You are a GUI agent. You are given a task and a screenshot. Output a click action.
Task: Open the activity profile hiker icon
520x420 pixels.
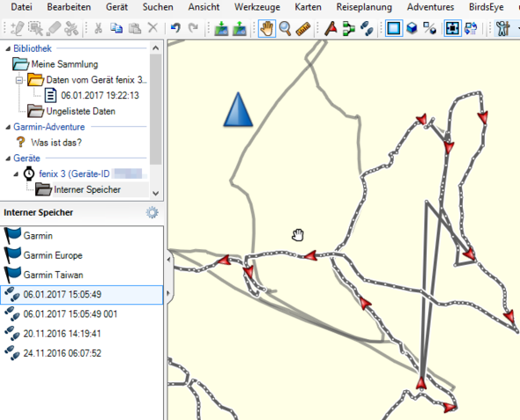pos(502,28)
